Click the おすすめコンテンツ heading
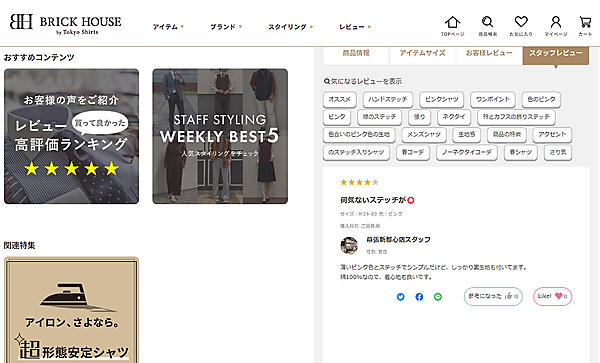600x363 pixels. 39,58
